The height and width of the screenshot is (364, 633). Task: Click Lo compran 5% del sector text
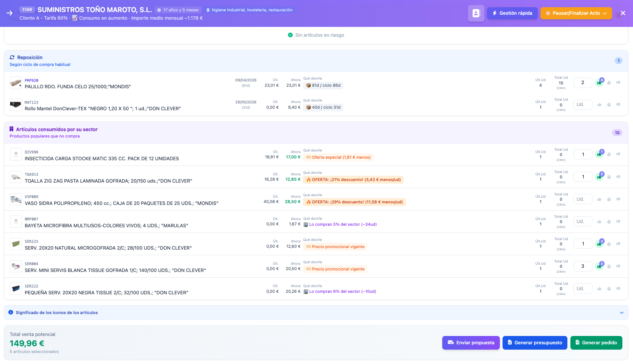tap(340, 225)
